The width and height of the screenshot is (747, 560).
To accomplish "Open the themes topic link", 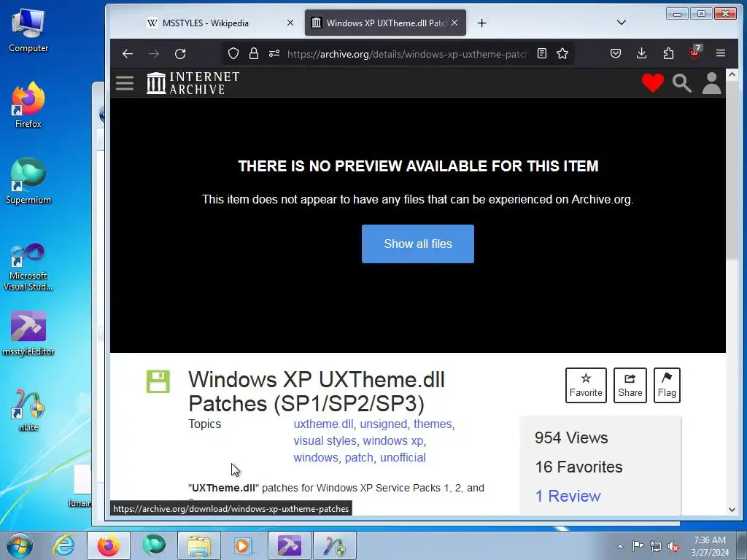I will [x=433, y=424].
